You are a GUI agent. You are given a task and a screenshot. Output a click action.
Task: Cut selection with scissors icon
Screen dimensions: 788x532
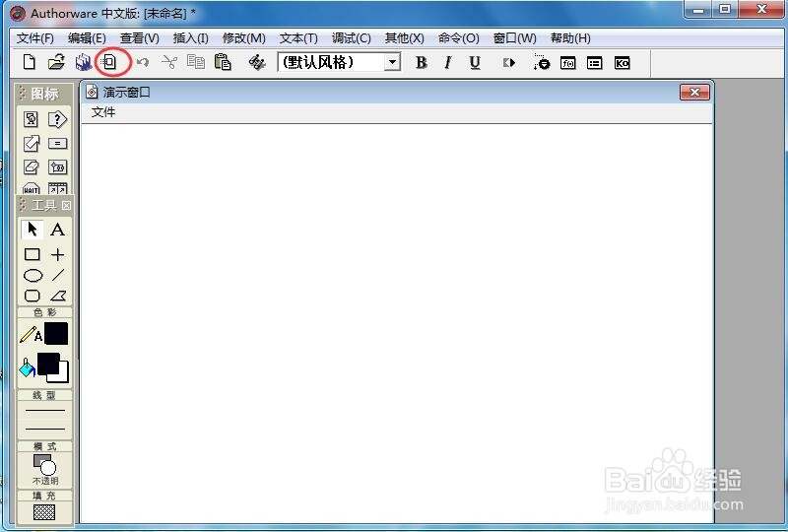click(169, 62)
